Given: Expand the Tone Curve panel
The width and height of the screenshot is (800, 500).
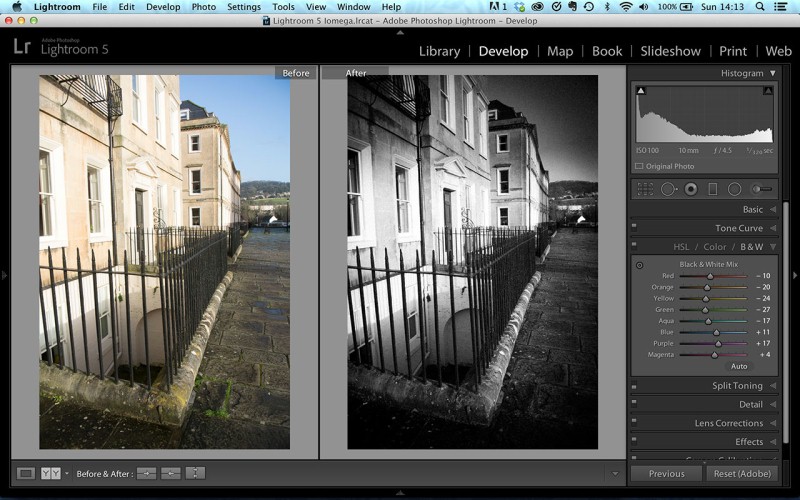Looking at the screenshot, I should (x=773, y=228).
